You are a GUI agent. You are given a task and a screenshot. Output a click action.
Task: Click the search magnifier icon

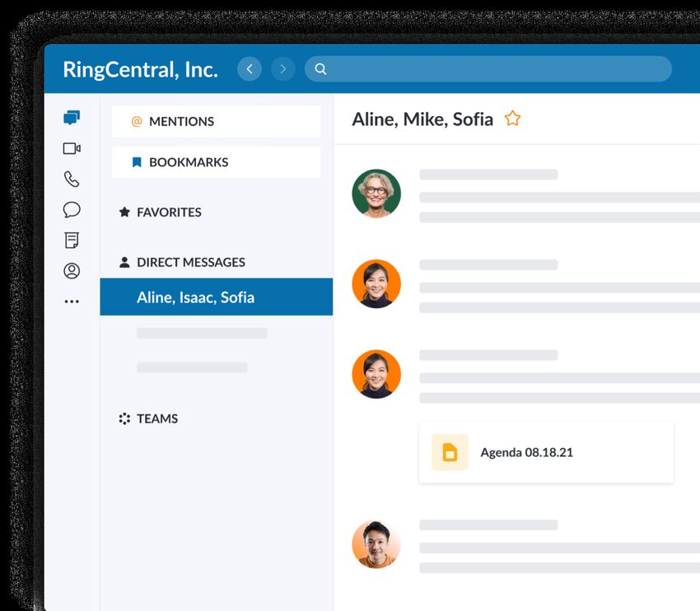pos(321,69)
